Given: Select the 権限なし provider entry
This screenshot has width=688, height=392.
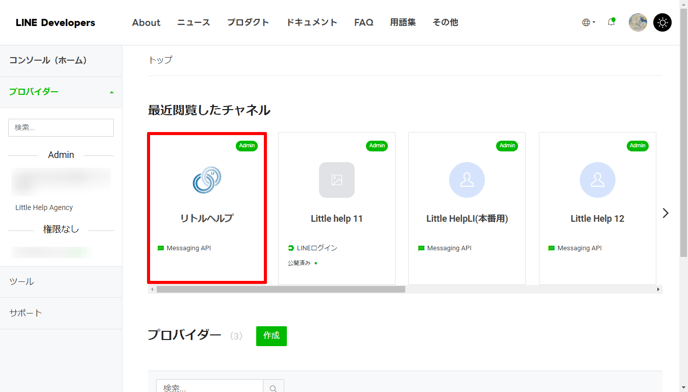Looking at the screenshot, I should (x=52, y=252).
